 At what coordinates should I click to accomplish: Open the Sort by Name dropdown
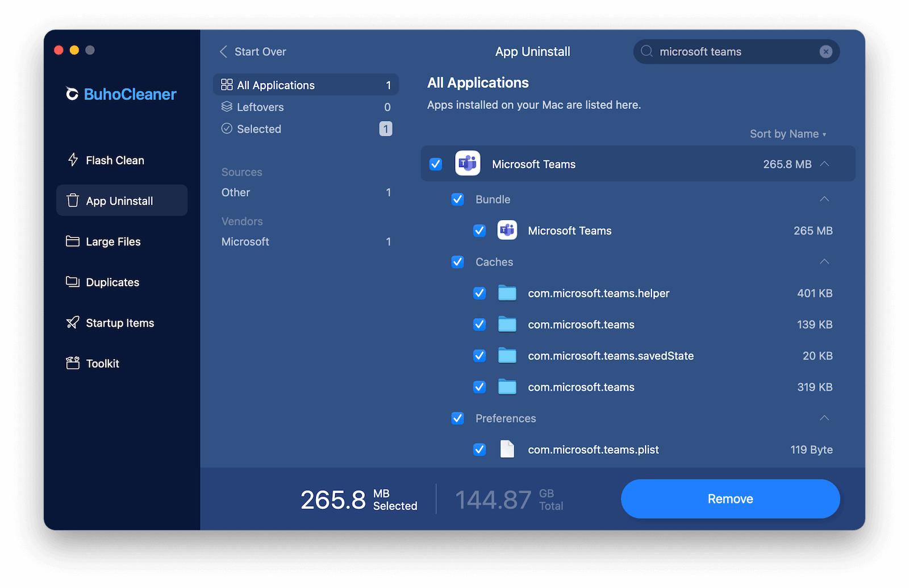click(787, 134)
